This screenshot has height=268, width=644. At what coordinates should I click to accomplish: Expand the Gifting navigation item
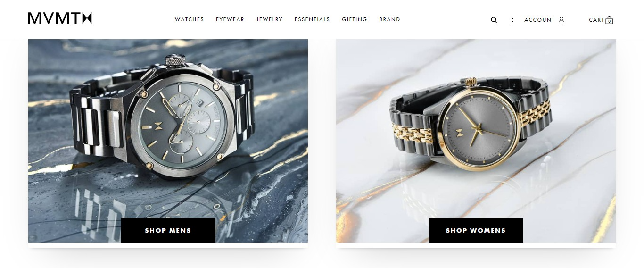tap(355, 19)
